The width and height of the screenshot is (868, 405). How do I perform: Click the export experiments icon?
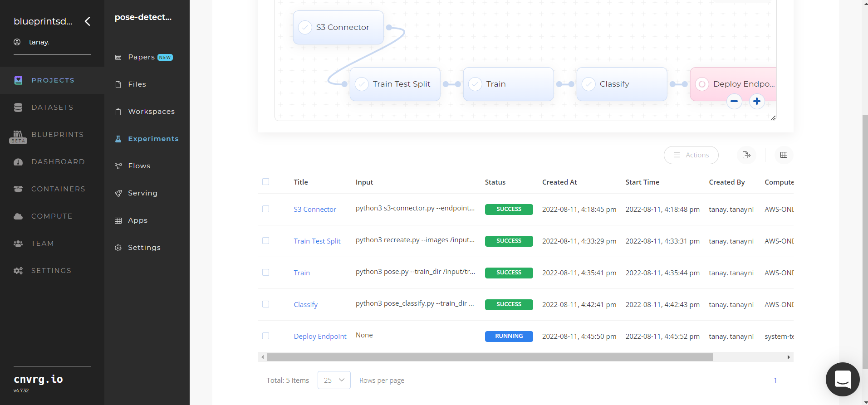[746, 155]
